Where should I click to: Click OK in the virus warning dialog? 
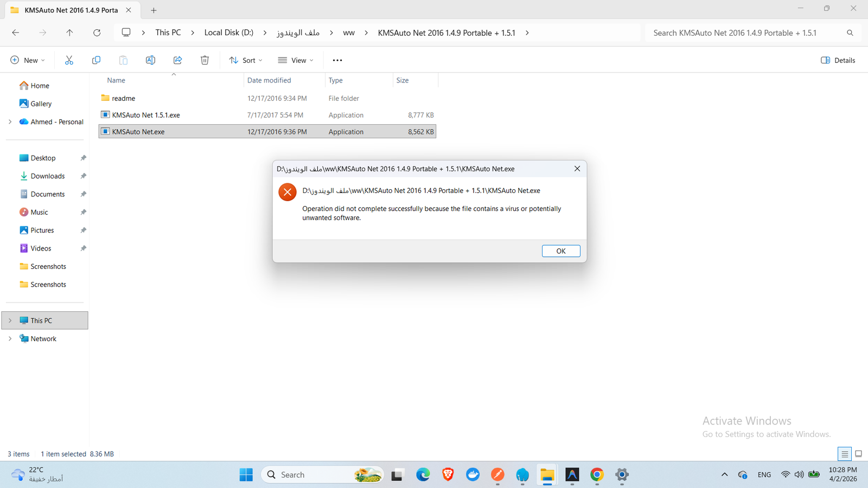pyautogui.click(x=561, y=251)
